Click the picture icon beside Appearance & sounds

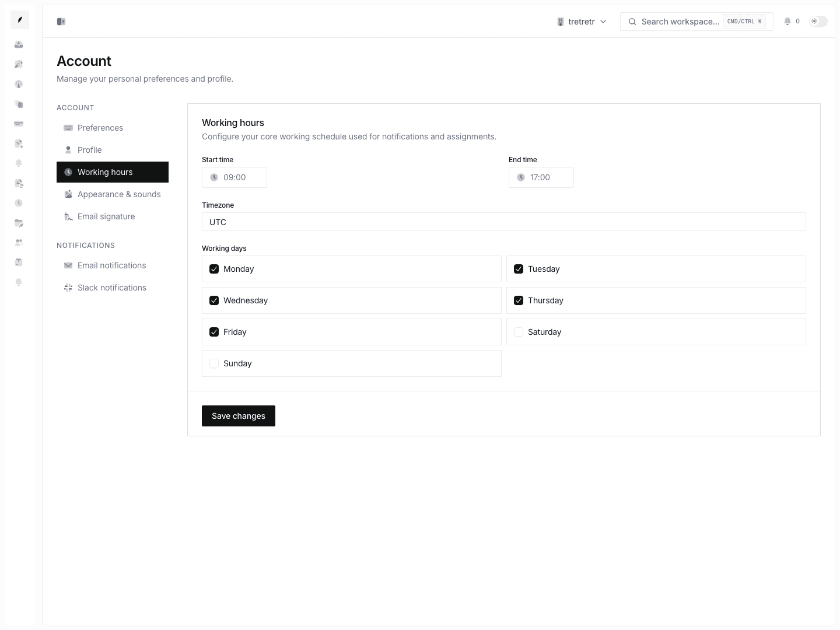tap(68, 194)
